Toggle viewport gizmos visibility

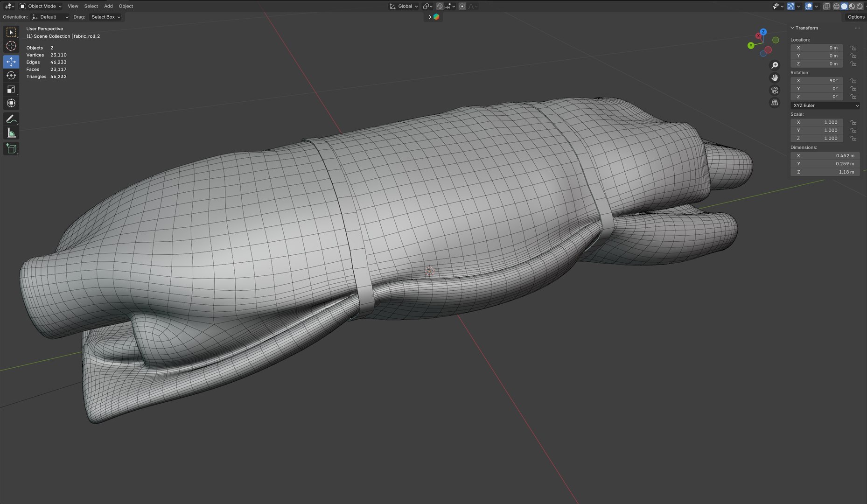[x=790, y=6]
